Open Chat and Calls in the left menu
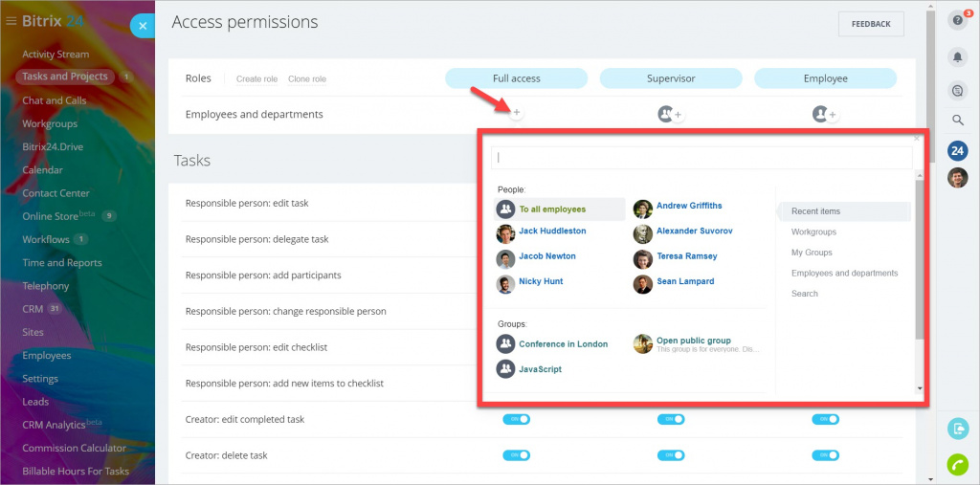 (x=55, y=100)
